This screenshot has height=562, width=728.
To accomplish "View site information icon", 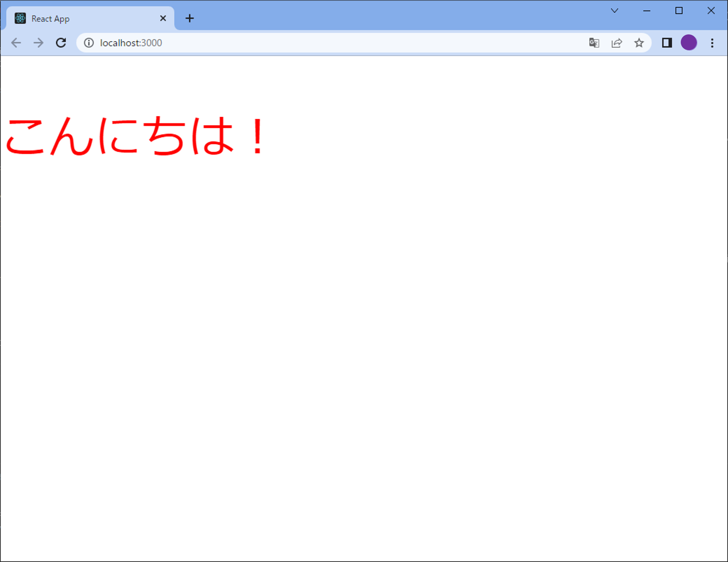I will pyautogui.click(x=89, y=43).
